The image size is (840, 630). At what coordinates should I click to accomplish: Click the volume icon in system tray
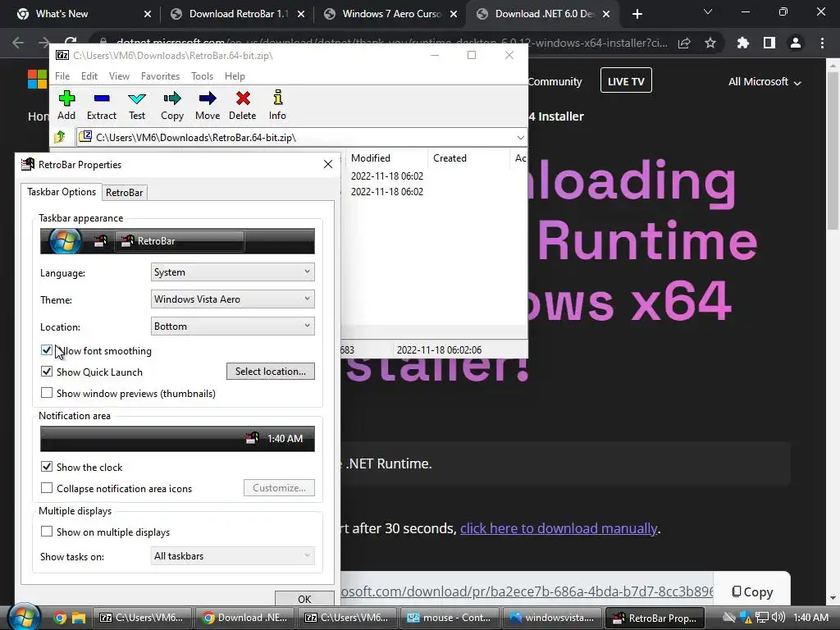(779, 618)
